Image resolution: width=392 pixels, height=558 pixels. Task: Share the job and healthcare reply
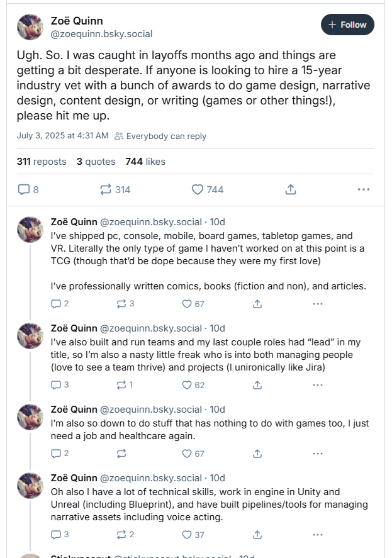pos(257,454)
